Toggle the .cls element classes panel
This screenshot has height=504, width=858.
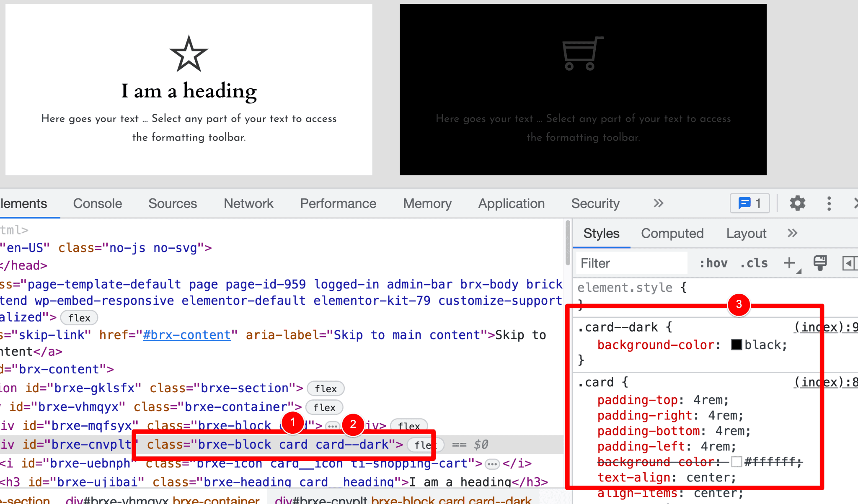[x=754, y=263]
